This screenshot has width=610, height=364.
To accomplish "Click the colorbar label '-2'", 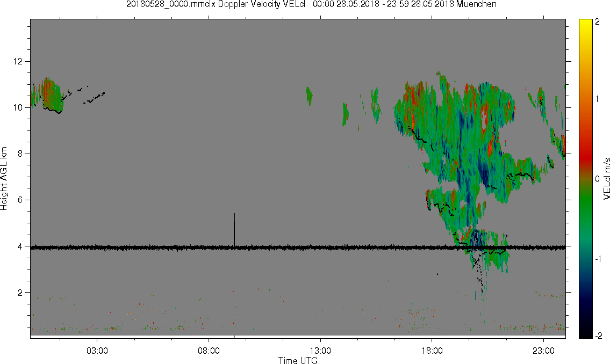I will [599, 336].
